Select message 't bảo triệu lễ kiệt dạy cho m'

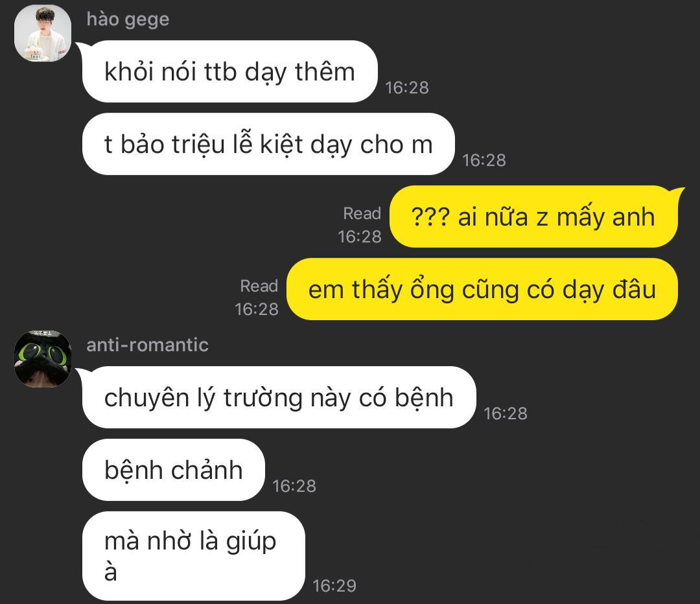(268, 144)
